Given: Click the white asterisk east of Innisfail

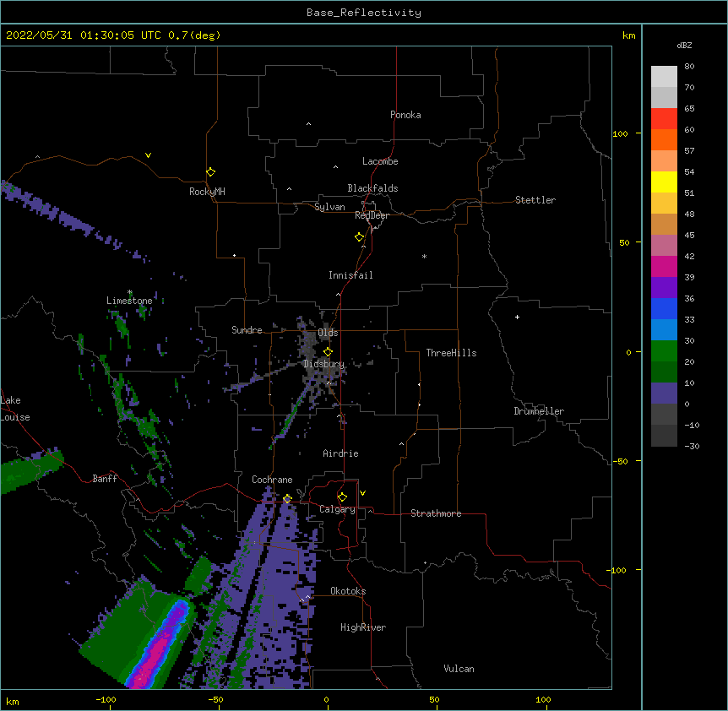Looking at the screenshot, I should pyautogui.click(x=424, y=256).
